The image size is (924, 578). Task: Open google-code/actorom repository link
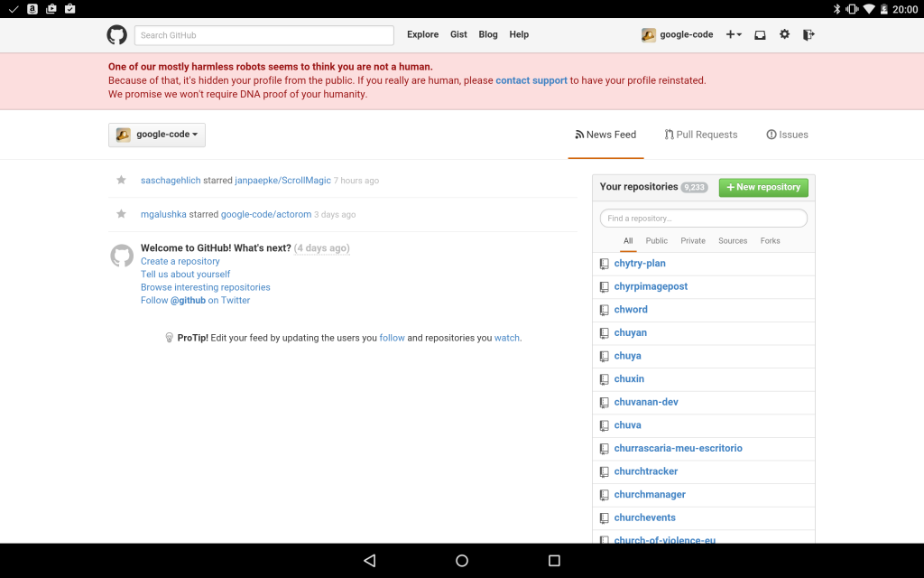point(266,214)
